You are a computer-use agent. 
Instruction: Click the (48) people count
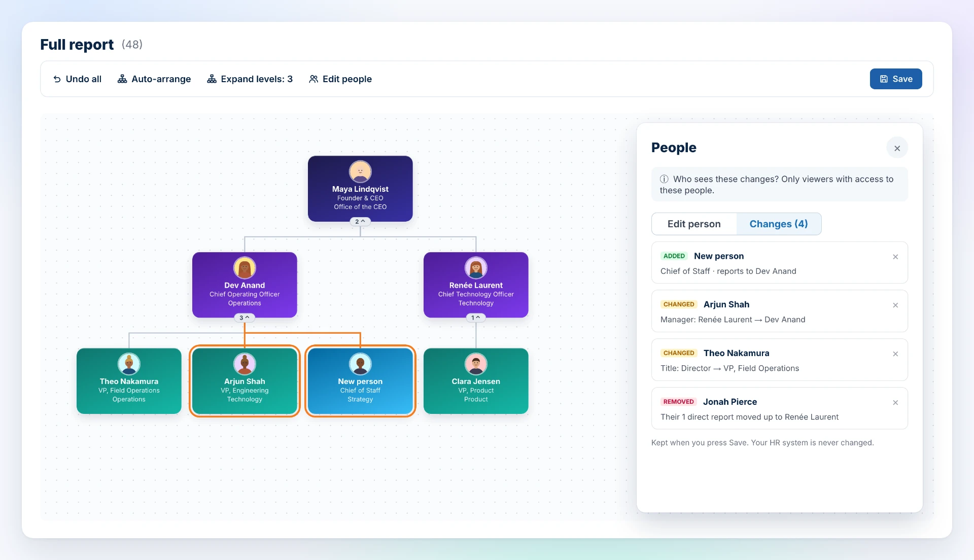(132, 45)
